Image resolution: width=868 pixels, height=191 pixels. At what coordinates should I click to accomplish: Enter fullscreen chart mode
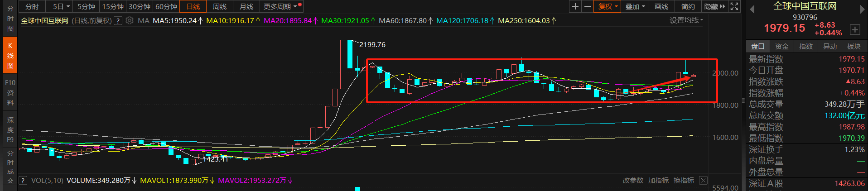734,6
